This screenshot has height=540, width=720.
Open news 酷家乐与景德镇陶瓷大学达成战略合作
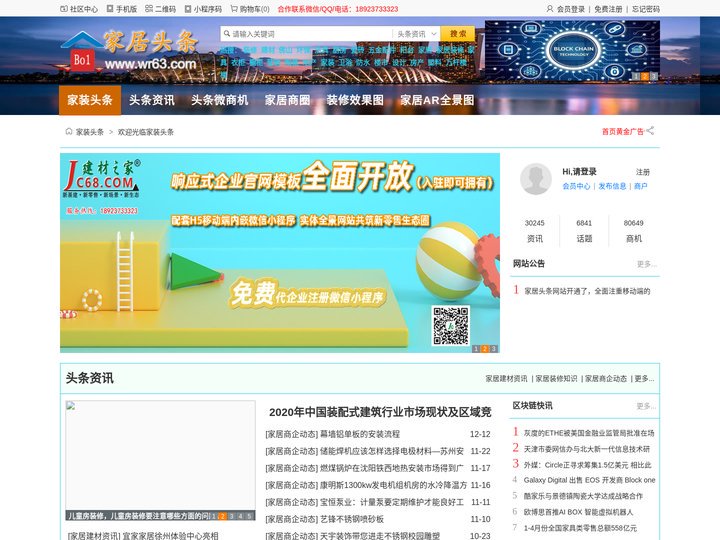point(583,496)
